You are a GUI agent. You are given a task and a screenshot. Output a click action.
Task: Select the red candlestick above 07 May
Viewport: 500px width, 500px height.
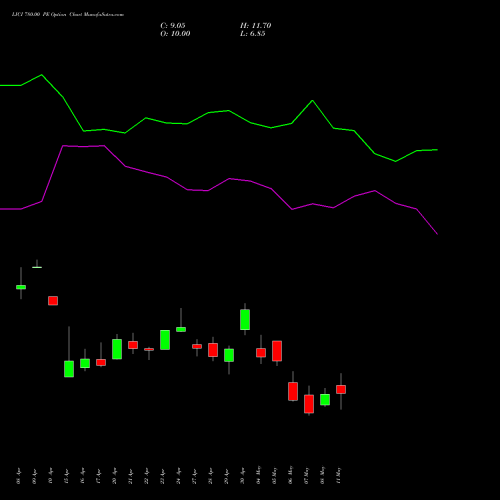(309, 404)
